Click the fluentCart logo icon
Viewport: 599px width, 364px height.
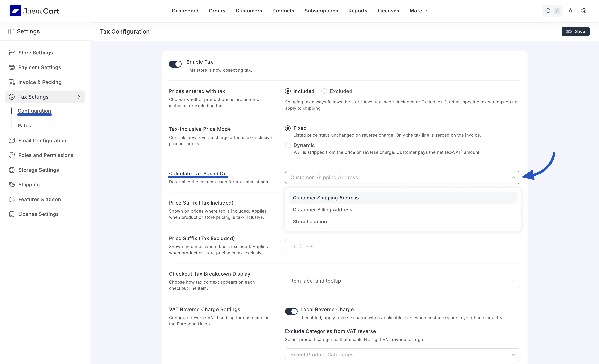pyautogui.click(x=15, y=11)
